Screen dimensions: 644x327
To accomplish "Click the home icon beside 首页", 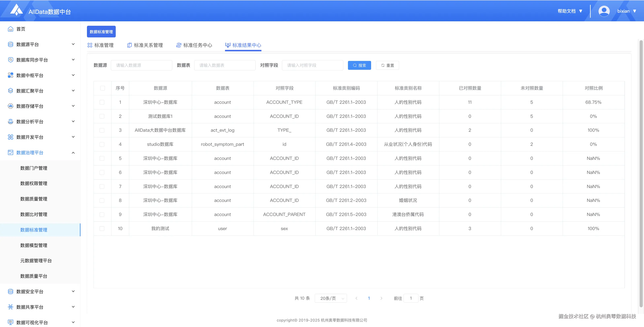I will [x=10, y=29].
